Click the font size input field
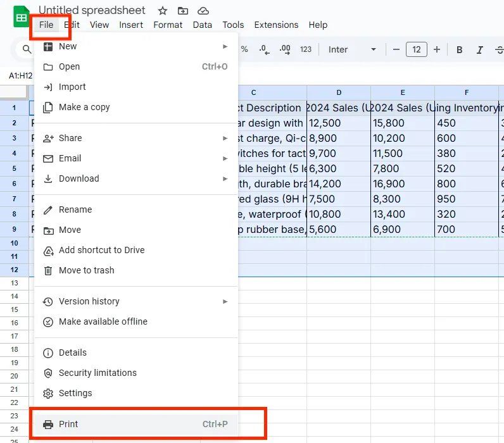The image size is (504, 443). (x=416, y=49)
